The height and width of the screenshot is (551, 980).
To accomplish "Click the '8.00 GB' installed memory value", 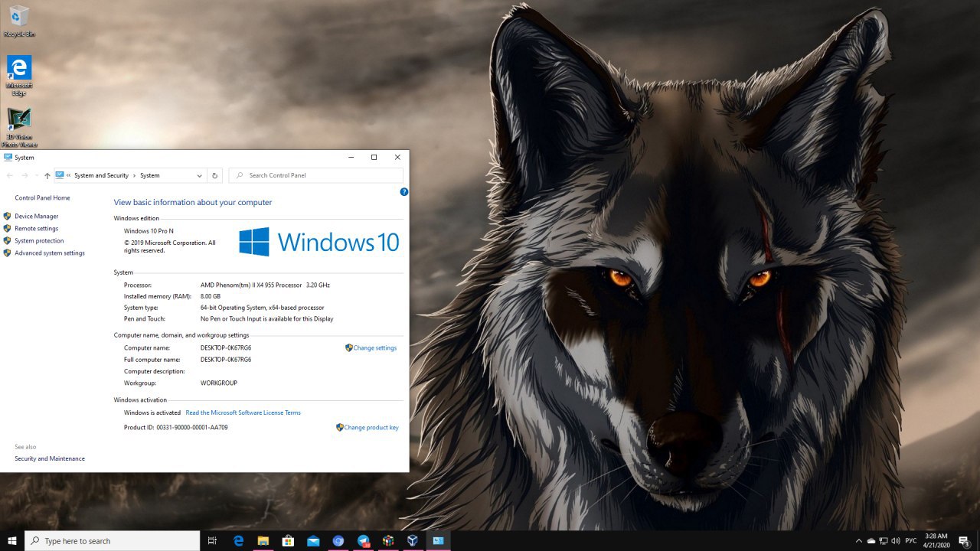I will (x=211, y=296).
